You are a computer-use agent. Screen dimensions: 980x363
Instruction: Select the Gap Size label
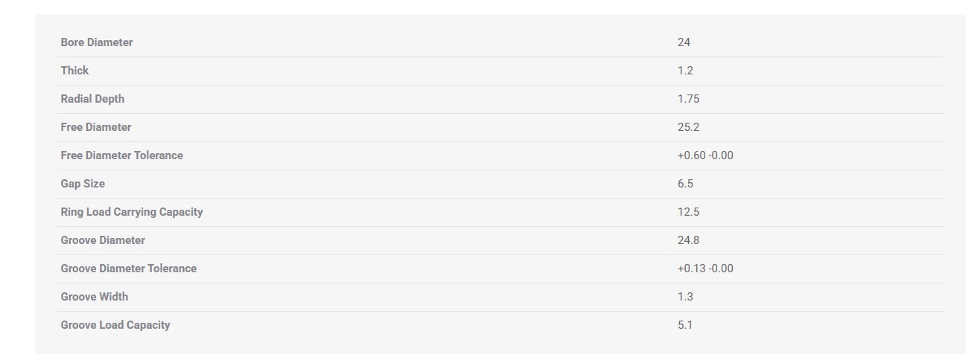coord(83,184)
